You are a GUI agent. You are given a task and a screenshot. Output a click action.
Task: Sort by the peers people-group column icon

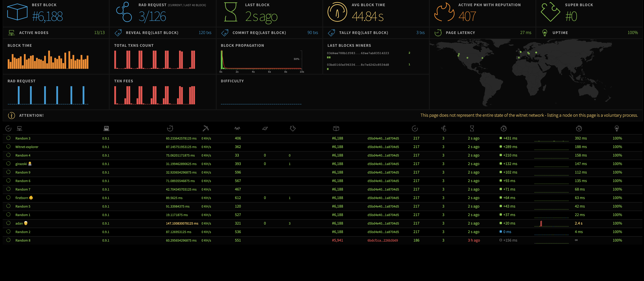[x=237, y=129]
